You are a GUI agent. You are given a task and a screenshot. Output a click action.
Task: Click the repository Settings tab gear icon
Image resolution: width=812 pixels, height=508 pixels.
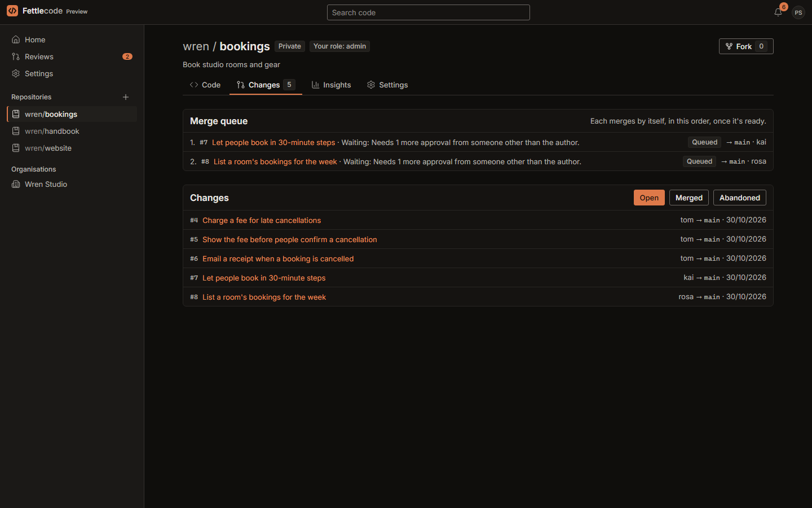(x=371, y=85)
